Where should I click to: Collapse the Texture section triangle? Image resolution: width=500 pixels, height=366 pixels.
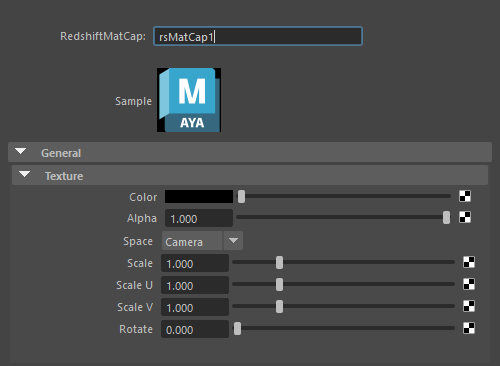tap(24, 174)
